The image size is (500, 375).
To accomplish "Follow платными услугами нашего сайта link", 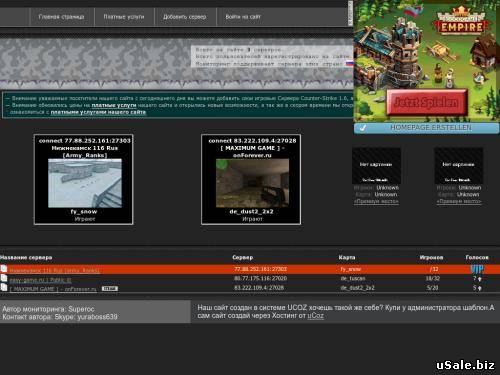I will point(98,112).
